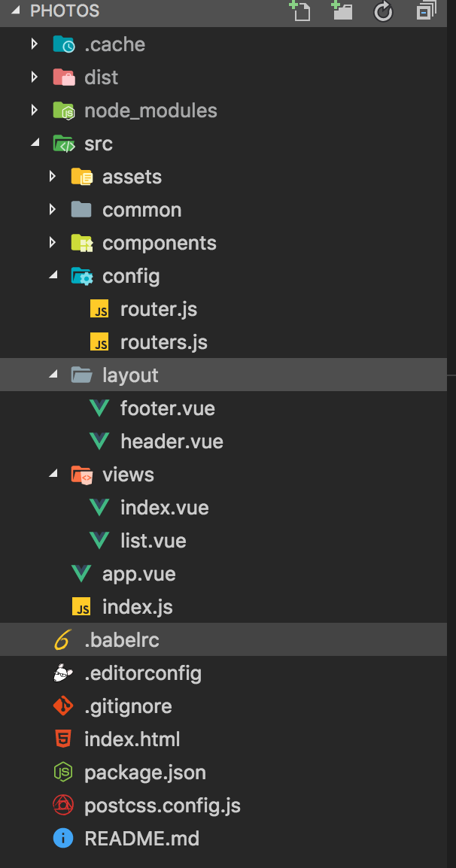The width and height of the screenshot is (456, 868).
Task: Refresh the PHOTOS explorer
Action: (x=383, y=12)
